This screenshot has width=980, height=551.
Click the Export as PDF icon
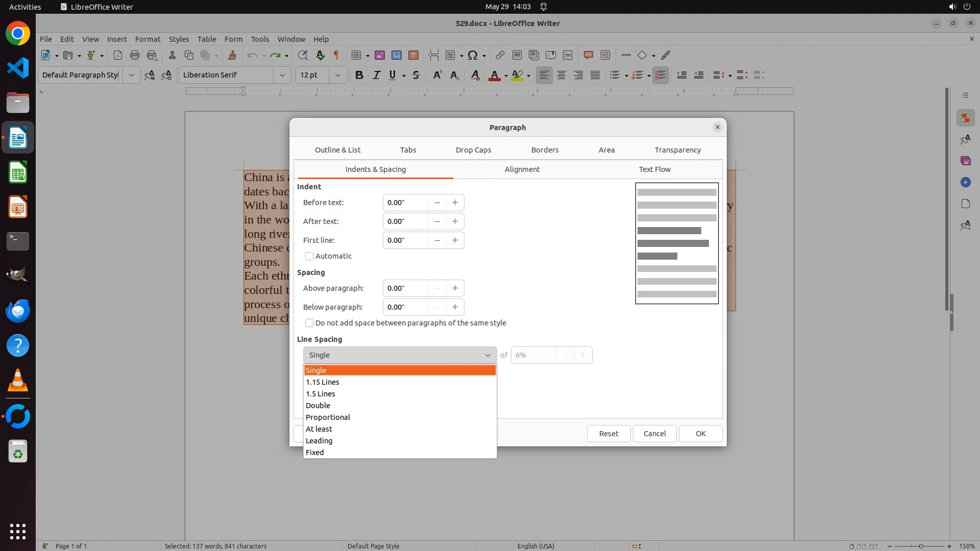(118, 55)
